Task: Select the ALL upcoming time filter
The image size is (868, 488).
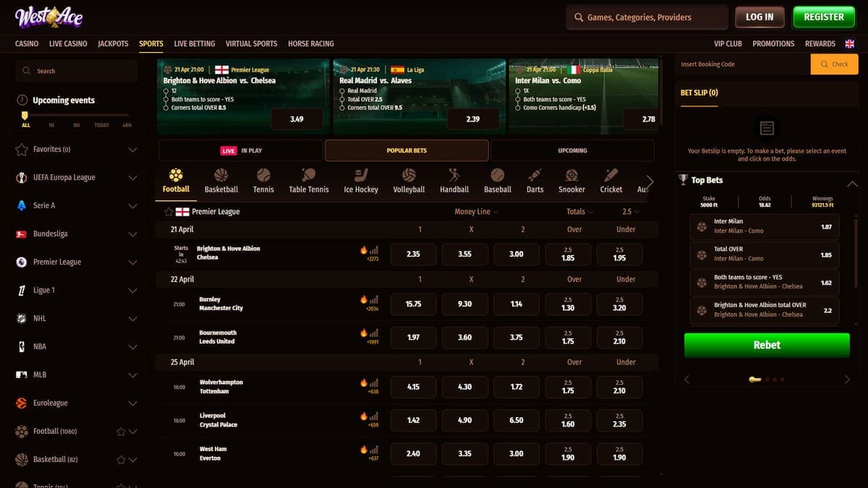Action: click(x=26, y=125)
